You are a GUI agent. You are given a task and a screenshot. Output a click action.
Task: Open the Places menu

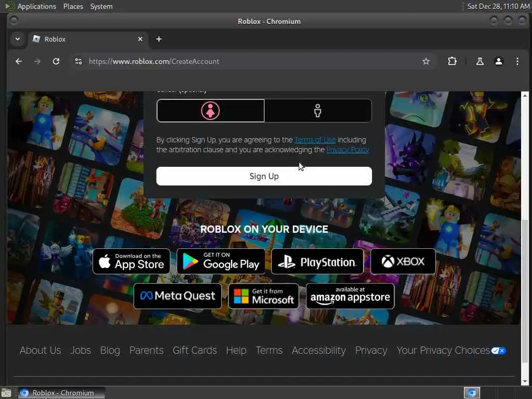click(x=73, y=6)
